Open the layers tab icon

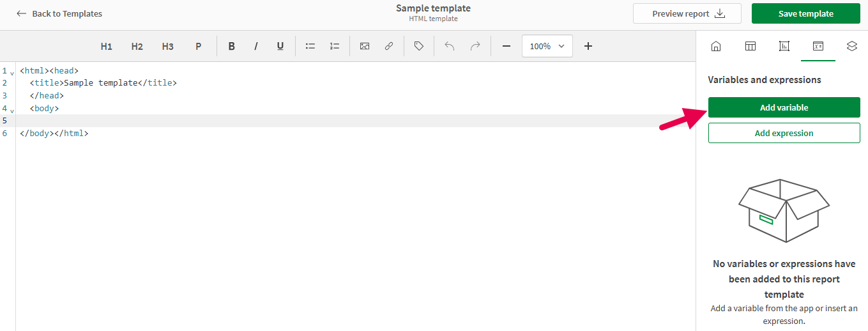tap(851, 46)
